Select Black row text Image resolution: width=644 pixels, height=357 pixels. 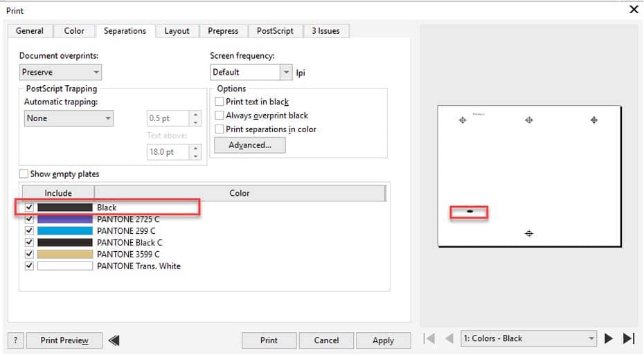(107, 208)
